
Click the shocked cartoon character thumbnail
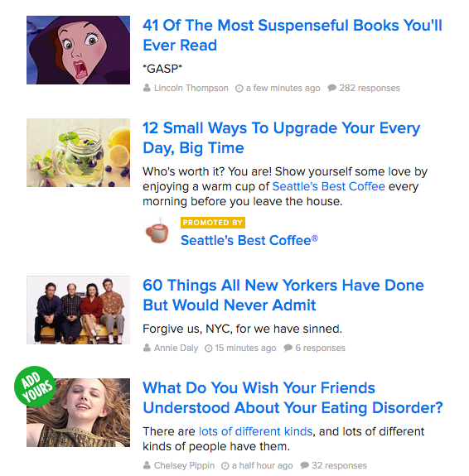click(x=78, y=50)
